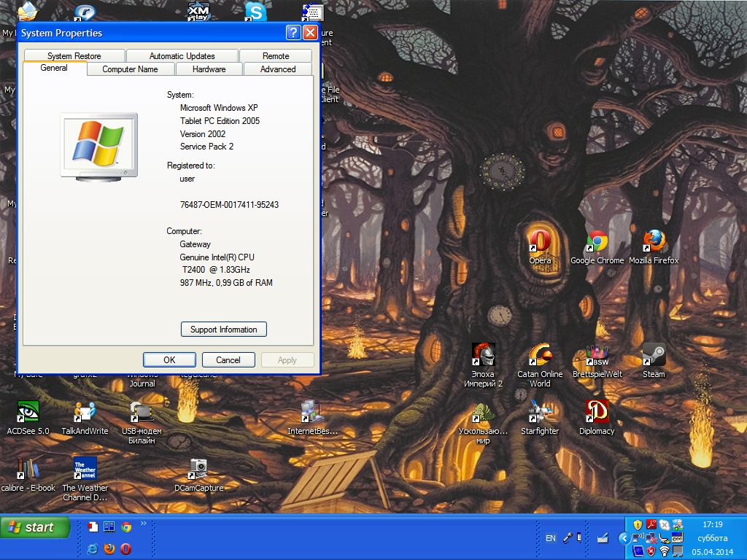The width and height of the screenshot is (747, 560).
Task: Select the RealPlayer desktop shortcut
Action: click(85, 12)
